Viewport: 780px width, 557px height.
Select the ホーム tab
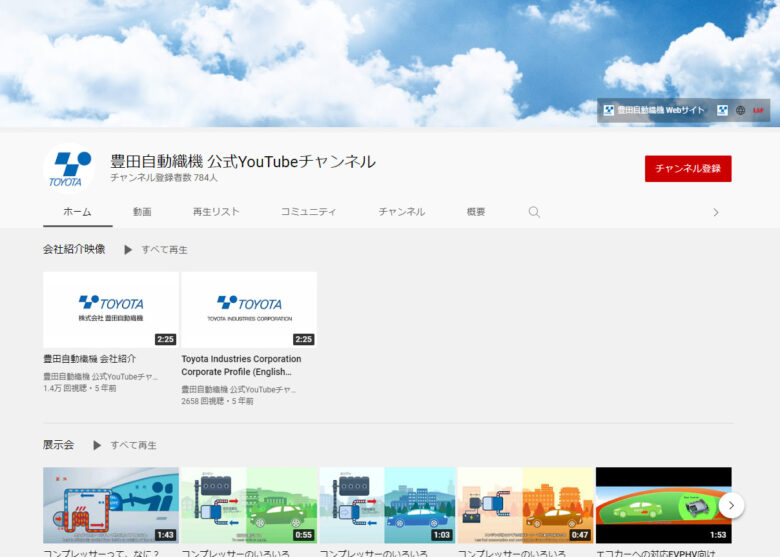point(78,212)
